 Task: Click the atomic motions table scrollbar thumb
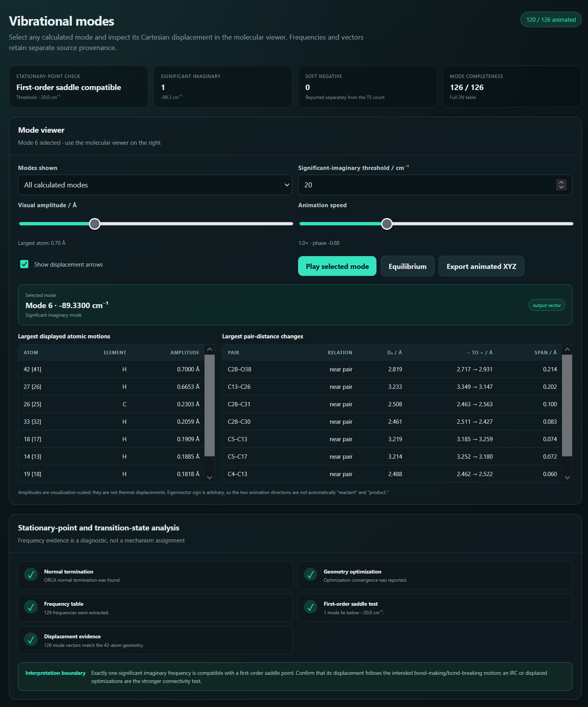coord(210,405)
